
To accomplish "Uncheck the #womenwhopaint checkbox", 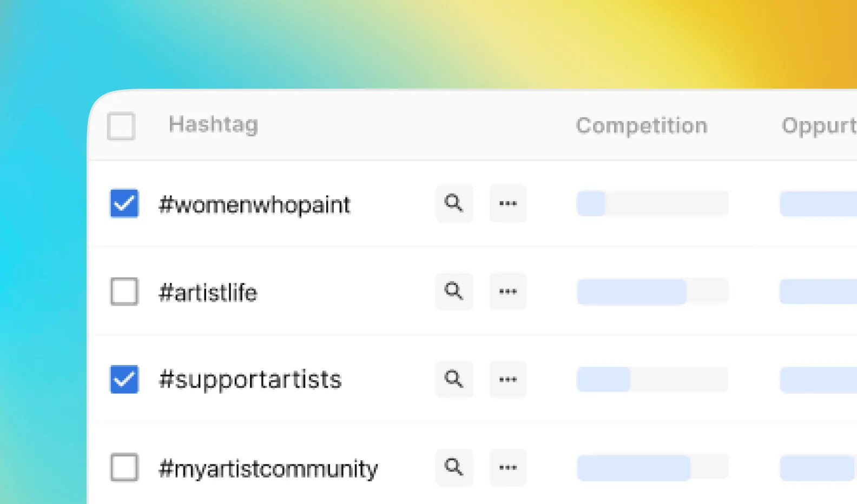I will (124, 203).
